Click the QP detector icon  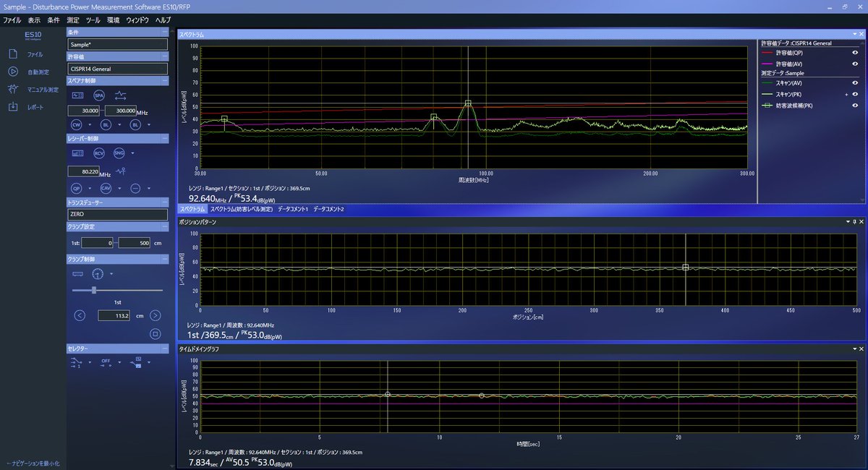(x=76, y=188)
